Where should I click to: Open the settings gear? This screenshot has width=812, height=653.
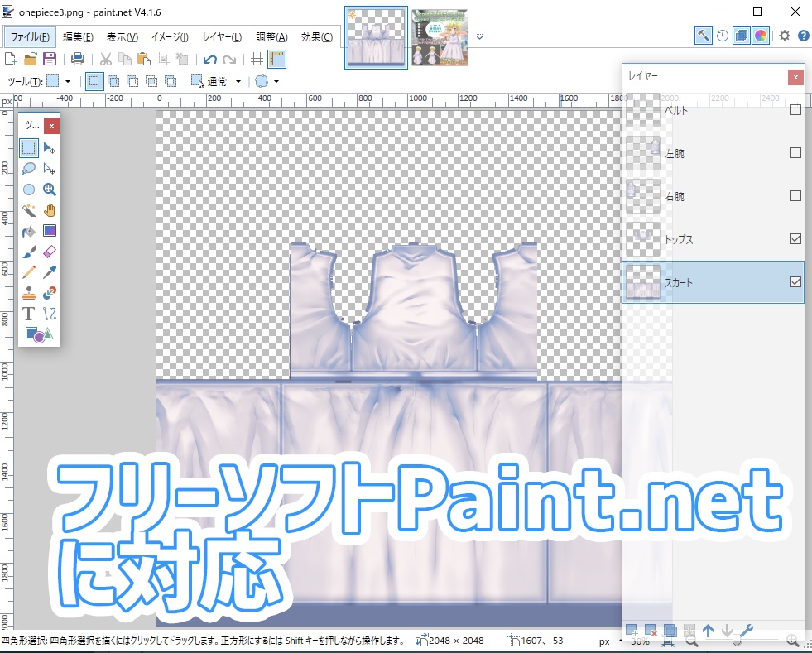click(x=785, y=36)
